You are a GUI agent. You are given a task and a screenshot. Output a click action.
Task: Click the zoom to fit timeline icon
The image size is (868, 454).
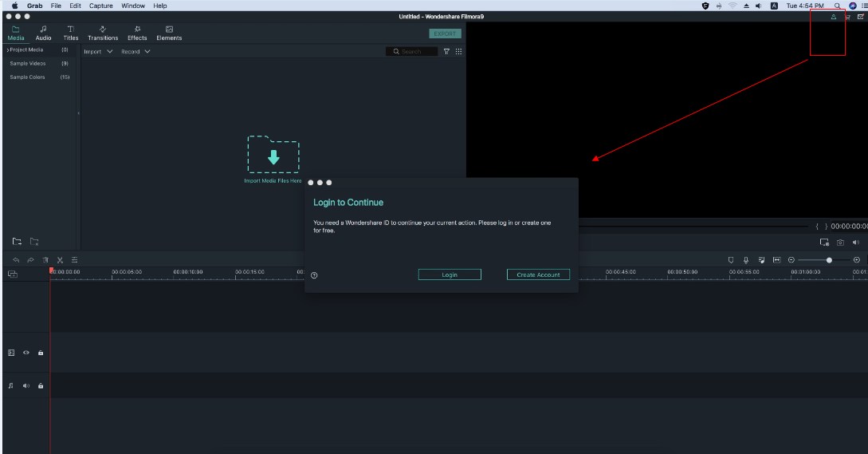pos(776,260)
